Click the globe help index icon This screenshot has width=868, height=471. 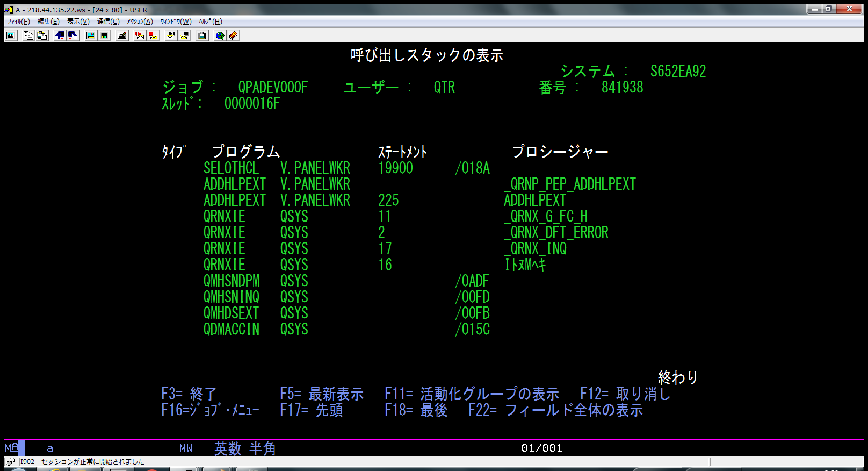(220, 35)
